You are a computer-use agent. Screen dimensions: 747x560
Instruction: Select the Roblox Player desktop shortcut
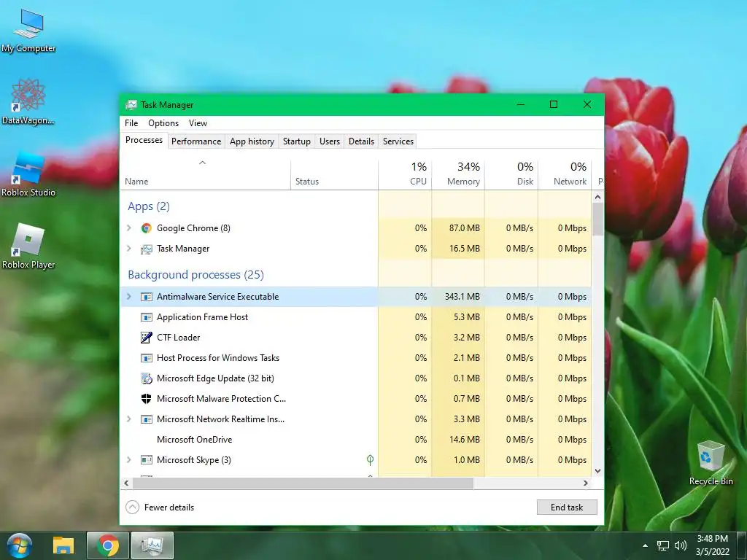click(28, 246)
